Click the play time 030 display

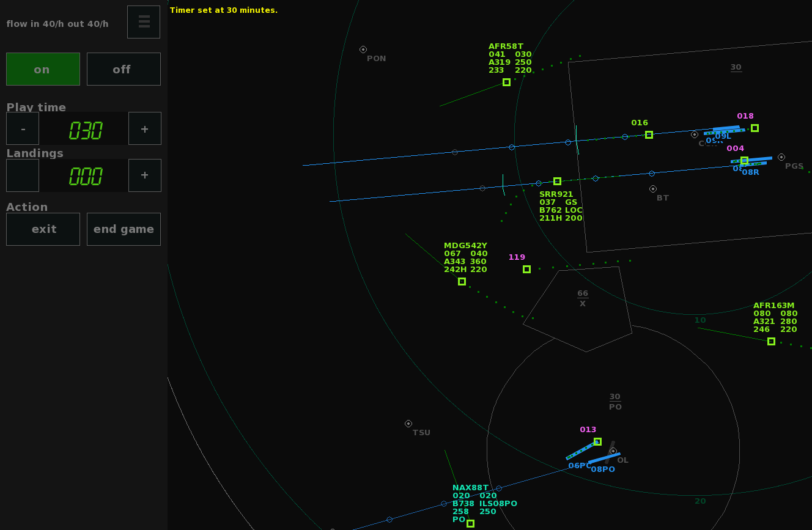click(84, 130)
